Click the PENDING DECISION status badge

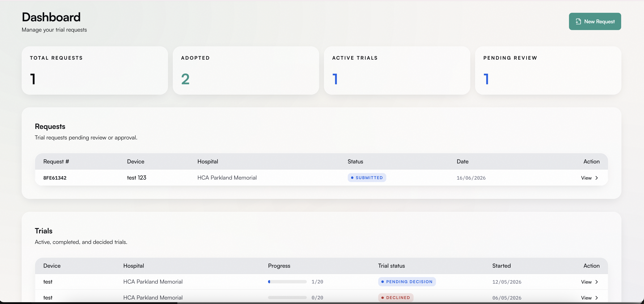pos(407,282)
